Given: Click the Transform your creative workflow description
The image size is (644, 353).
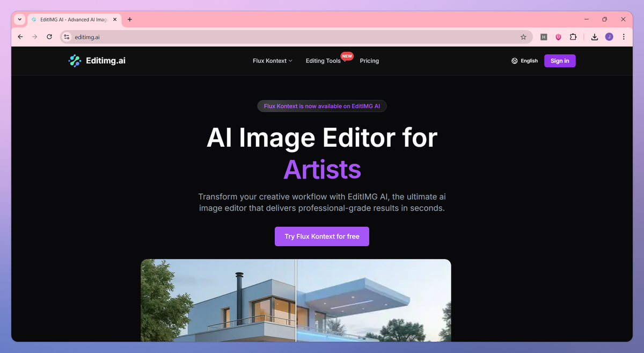Looking at the screenshot, I should coord(322,202).
